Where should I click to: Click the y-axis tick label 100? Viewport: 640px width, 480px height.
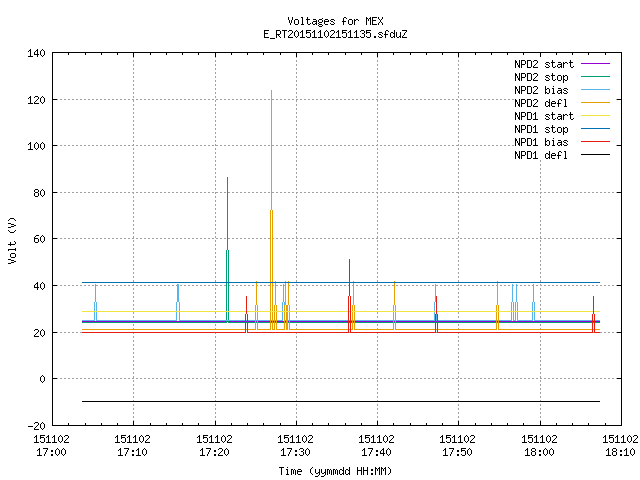(x=36, y=146)
